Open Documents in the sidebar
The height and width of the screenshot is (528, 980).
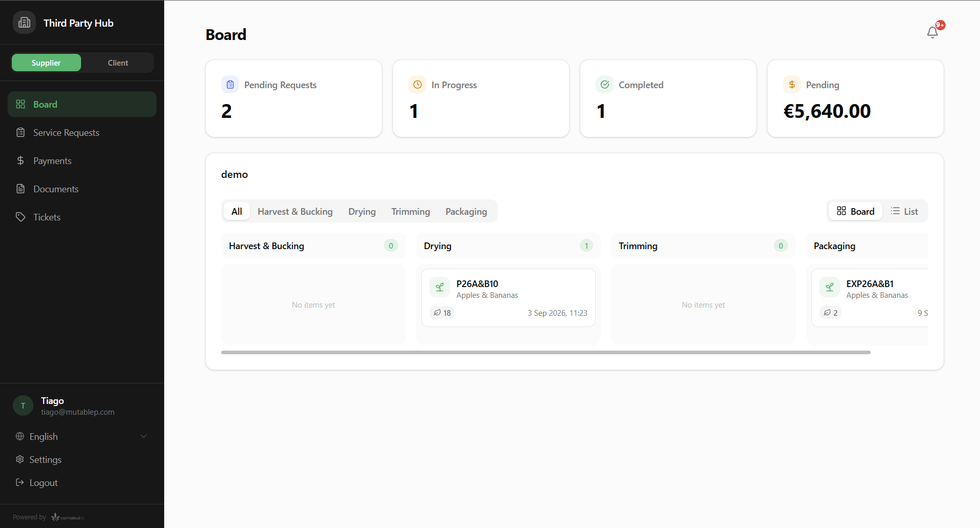point(82,189)
